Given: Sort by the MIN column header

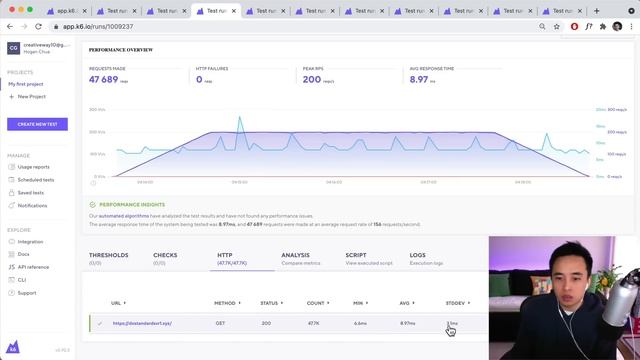Looking at the screenshot, I should [360, 303].
